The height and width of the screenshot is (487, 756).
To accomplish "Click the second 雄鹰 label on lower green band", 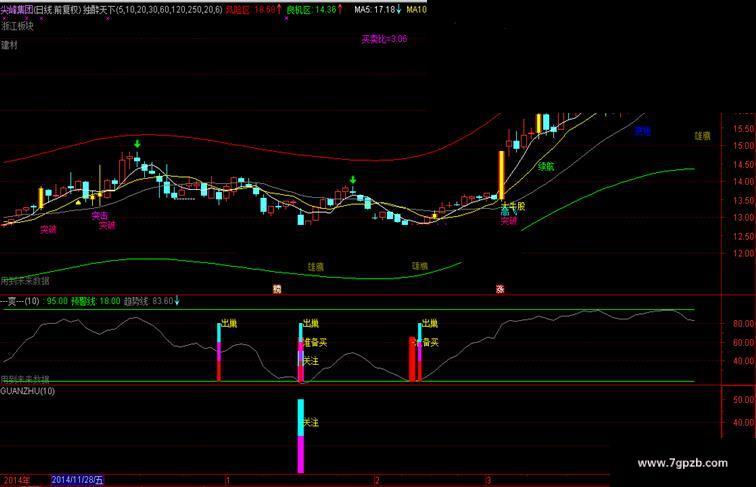I will (x=419, y=266).
